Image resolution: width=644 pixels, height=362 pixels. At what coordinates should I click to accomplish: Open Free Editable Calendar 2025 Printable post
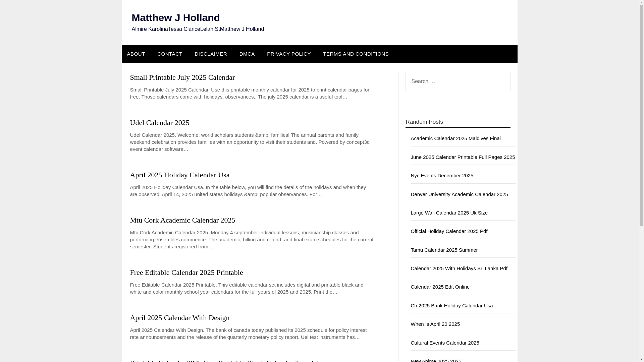[186, 273]
